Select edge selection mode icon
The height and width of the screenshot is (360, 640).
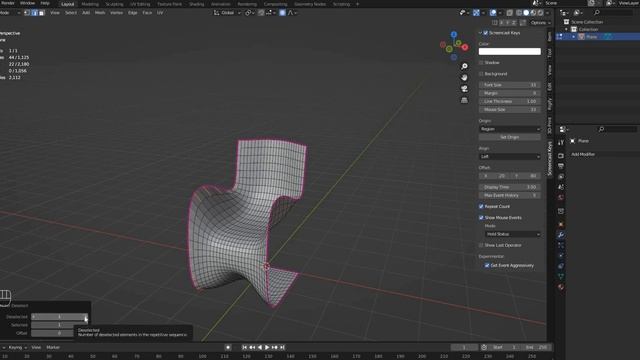click(x=34, y=13)
